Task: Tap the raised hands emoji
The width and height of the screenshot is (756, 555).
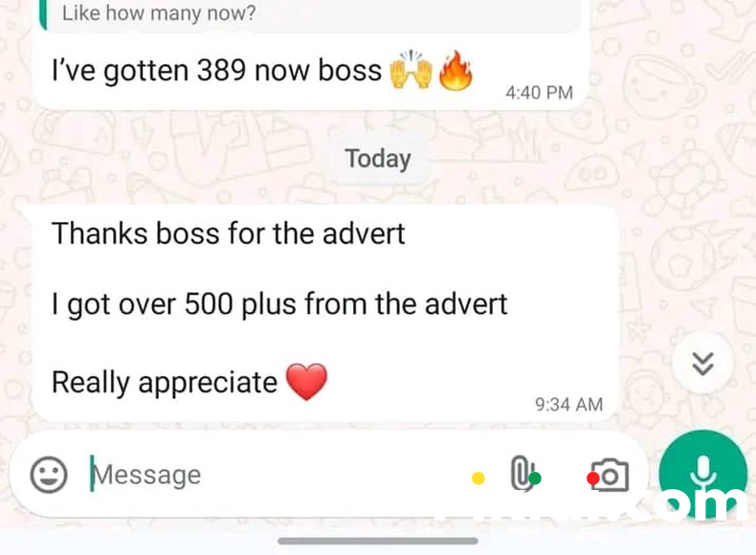Action: [411, 70]
